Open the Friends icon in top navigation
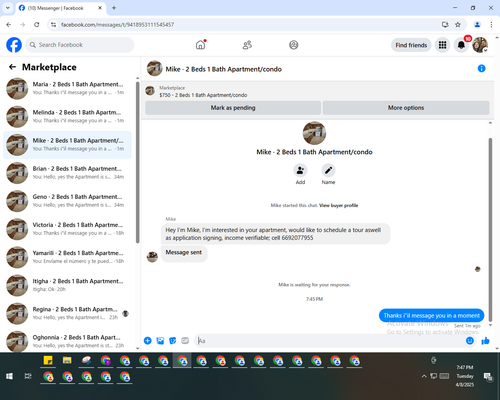 (x=247, y=45)
